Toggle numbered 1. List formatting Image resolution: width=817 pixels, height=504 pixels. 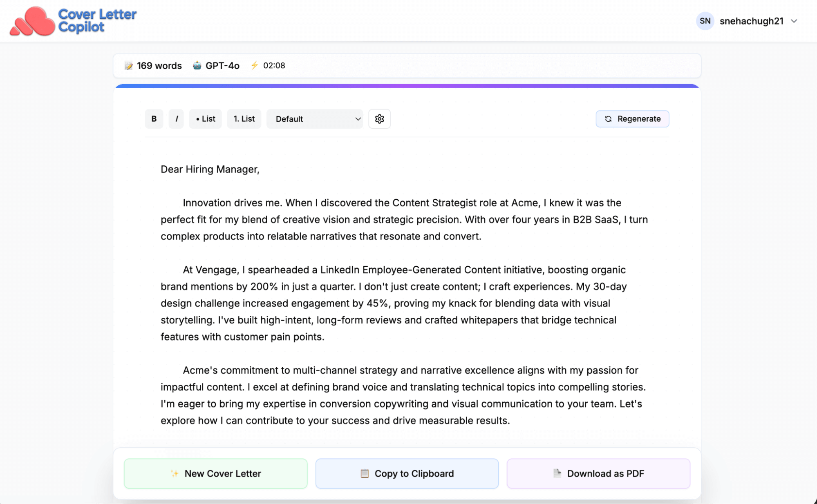click(244, 119)
